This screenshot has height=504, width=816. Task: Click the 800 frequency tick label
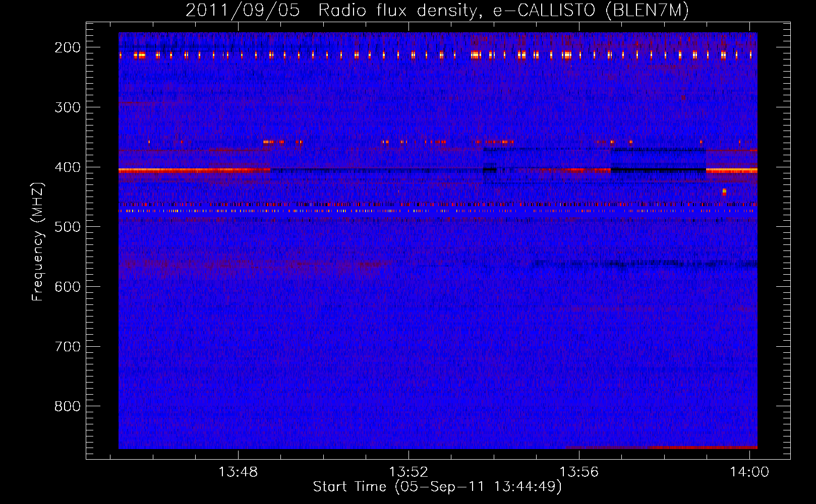(x=68, y=406)
